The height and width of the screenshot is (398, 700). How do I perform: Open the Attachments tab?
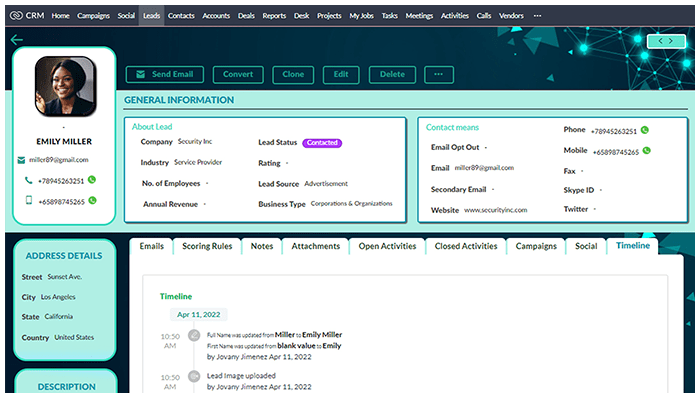click(x=316, y=246)
